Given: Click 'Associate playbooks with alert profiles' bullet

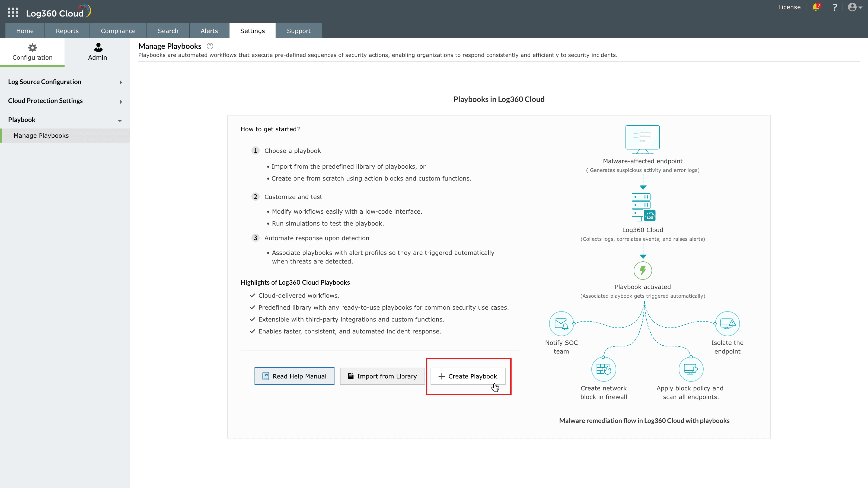Looking at the screenshot, I should (x=383, y=257).
